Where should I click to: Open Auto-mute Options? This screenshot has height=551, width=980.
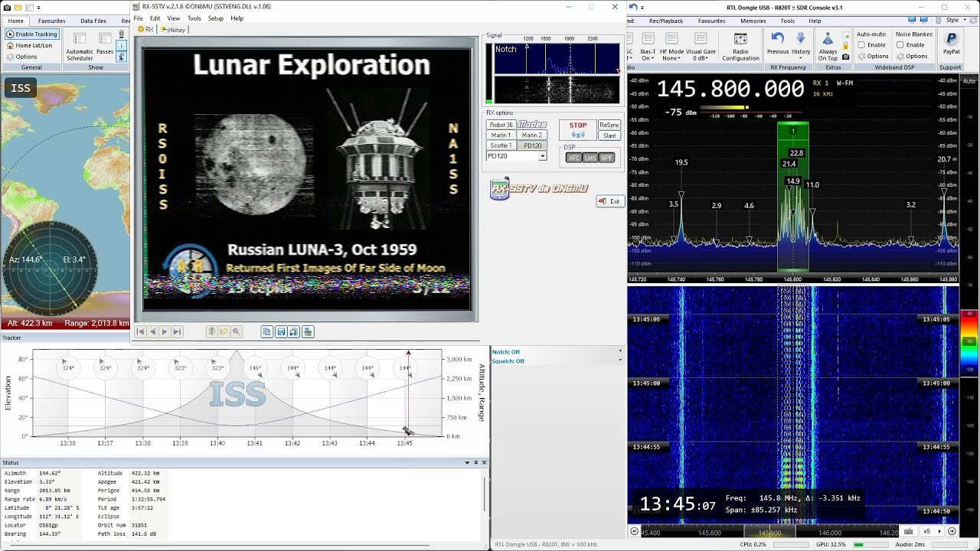(873, 56)
